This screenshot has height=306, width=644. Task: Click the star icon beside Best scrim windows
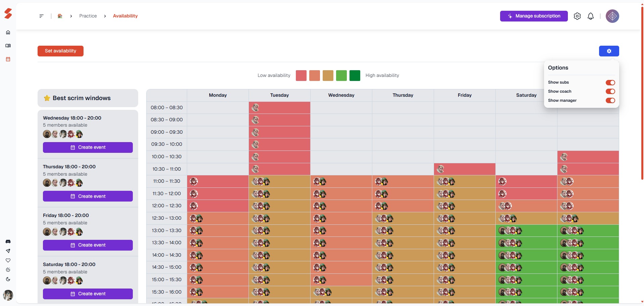[47, 98]
